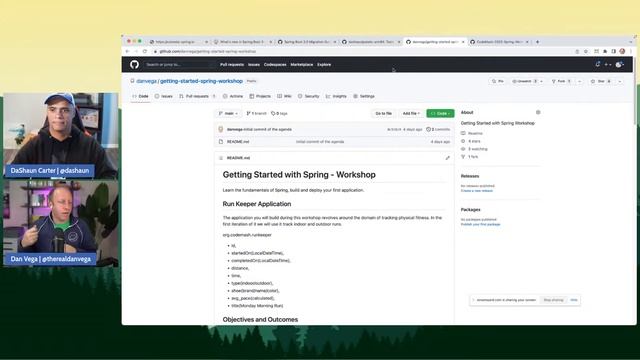Click the GitHub octocat logo
Screen dimensions: 640x360
point(134,64)
